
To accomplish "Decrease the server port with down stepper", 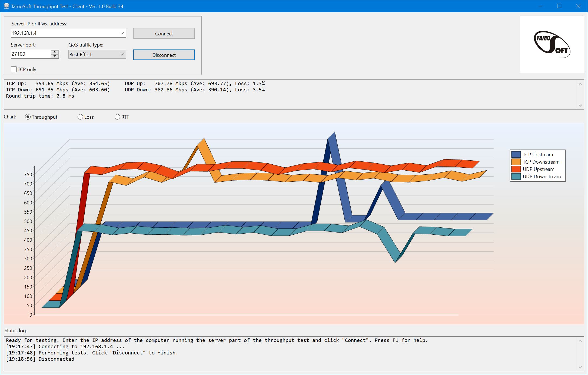I will (x=55, y=56).
